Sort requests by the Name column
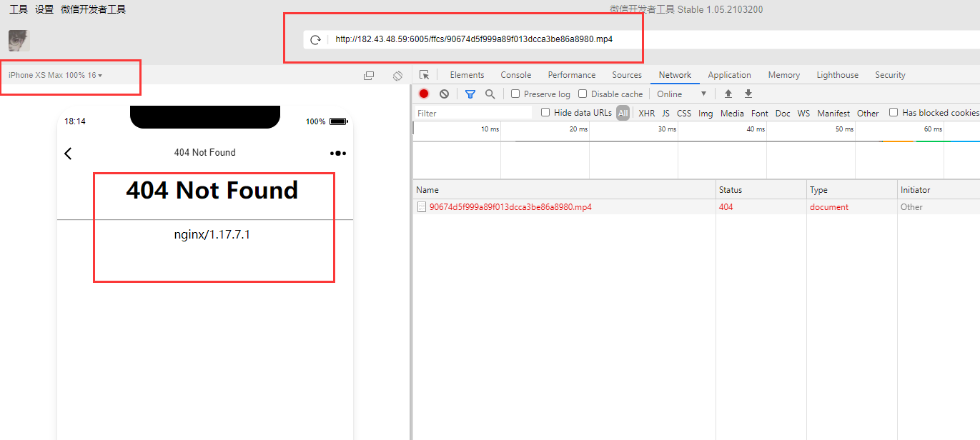The width and height of the screenshot is (980, 440). point(565,190)
